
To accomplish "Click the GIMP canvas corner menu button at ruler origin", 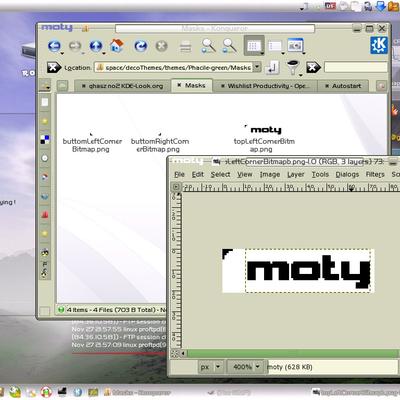I will (176, 187).
